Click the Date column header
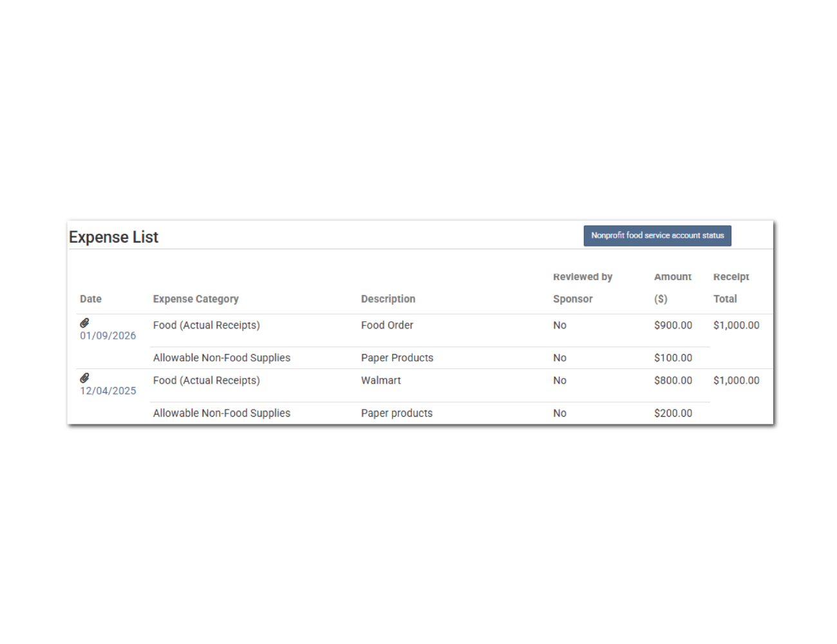This screenshot has width=837, height=644. tap(91, 299)
